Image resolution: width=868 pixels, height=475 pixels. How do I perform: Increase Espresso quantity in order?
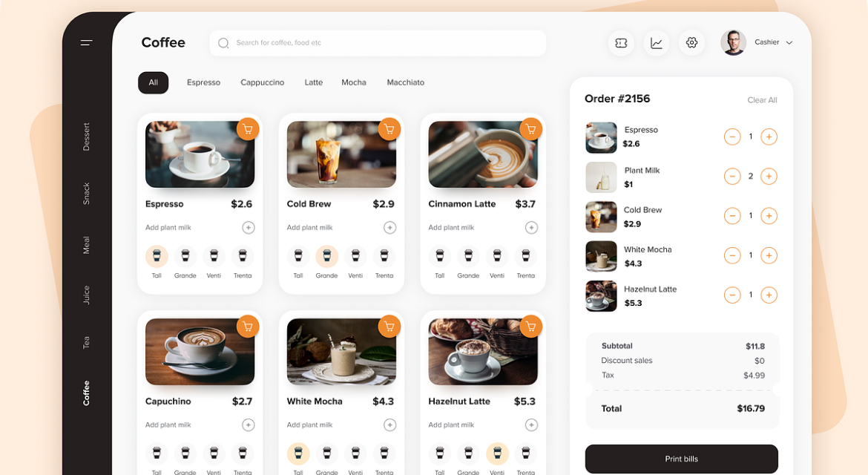[769, 137]
